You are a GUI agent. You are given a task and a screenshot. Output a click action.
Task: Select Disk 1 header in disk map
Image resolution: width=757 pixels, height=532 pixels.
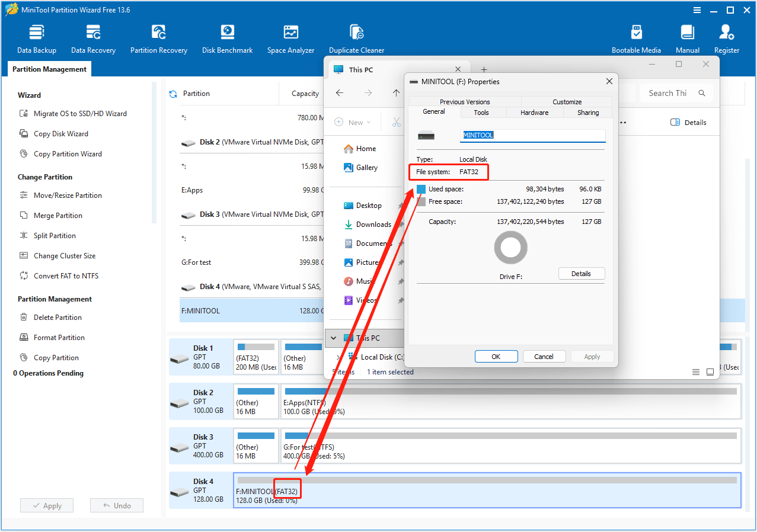[200, 357]
